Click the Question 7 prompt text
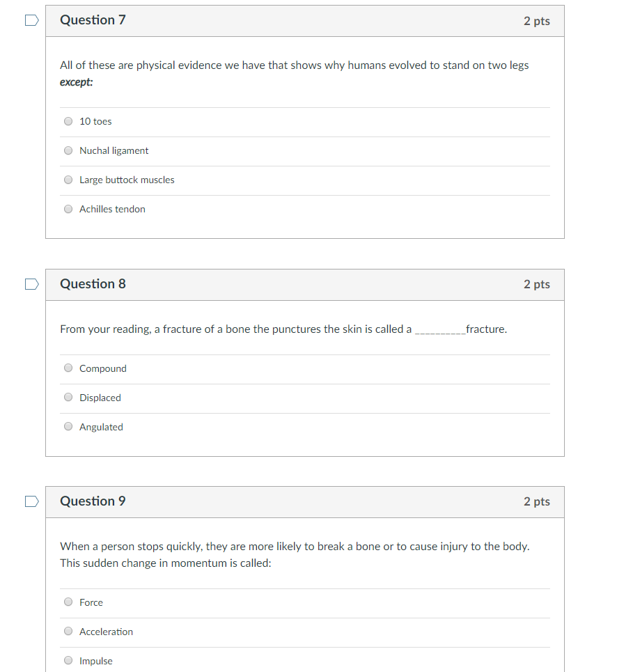The height and width of the screenshot is (672, 617). [295, 73]
